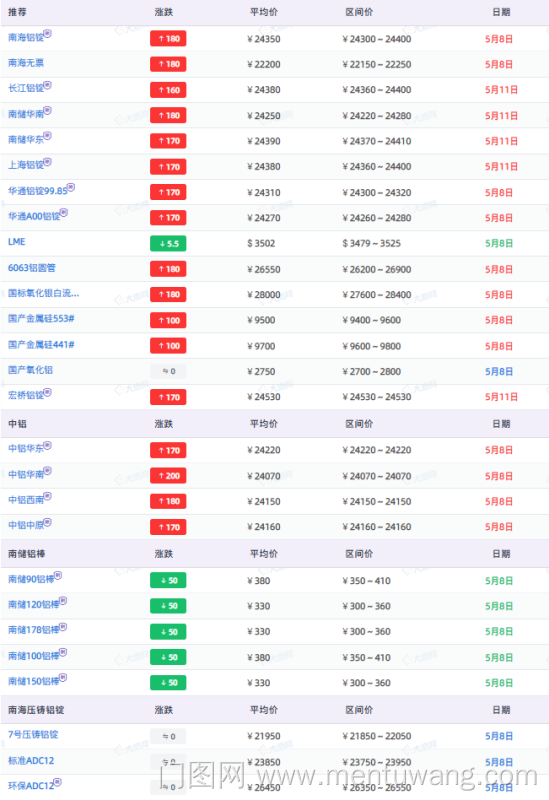Viewport: 549px width, 800px height.
Task: Click the small badge icon beside 长江铝锭
Action: [47, 85]
